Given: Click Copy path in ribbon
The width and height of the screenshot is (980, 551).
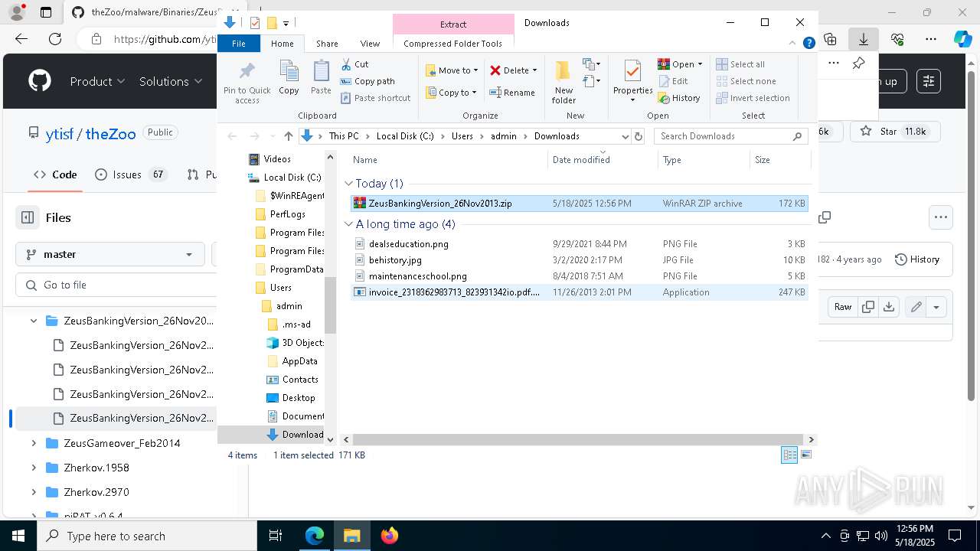Looking at the screenshot, I should point(367,81).
